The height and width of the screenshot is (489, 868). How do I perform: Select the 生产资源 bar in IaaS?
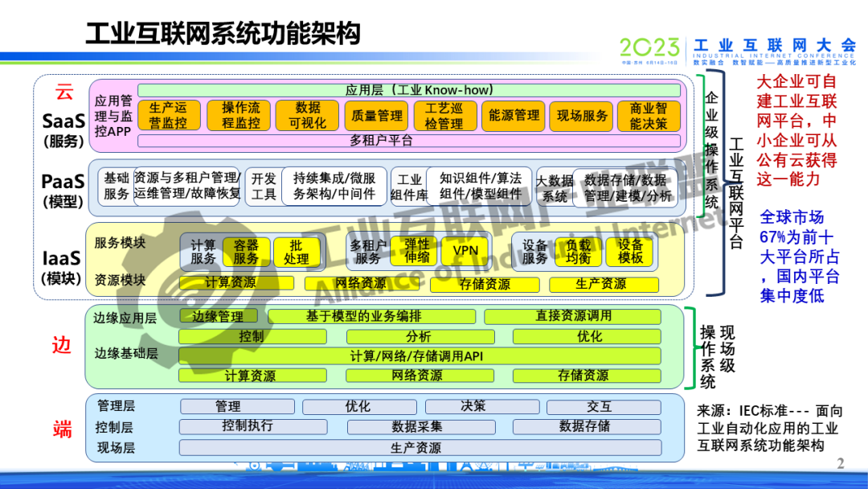tap(603, 284)
